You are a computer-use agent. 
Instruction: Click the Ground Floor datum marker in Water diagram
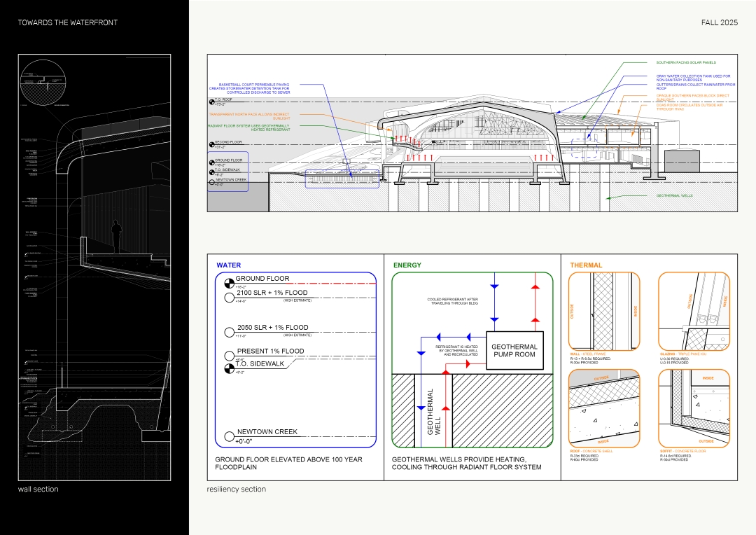point(228,283)
